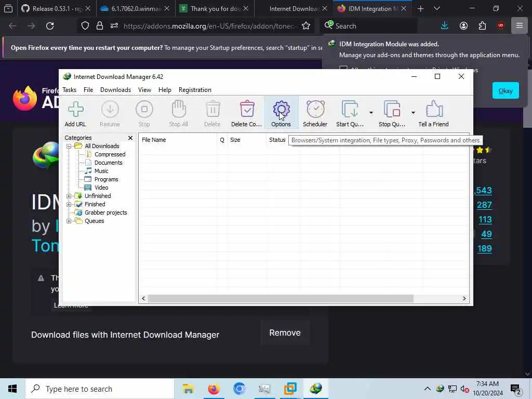
Task: Open the Registration menu
Action: pyautogui.click(x=195, y=90)
